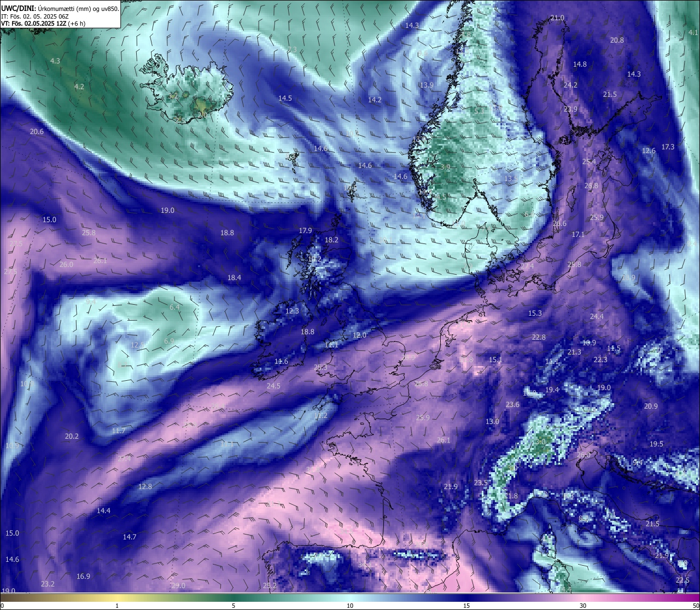This screenshot has width=700, height=610.
Task: Click the 25.2 value on the map
Action: pyautogui.click(x=270, y=585)
